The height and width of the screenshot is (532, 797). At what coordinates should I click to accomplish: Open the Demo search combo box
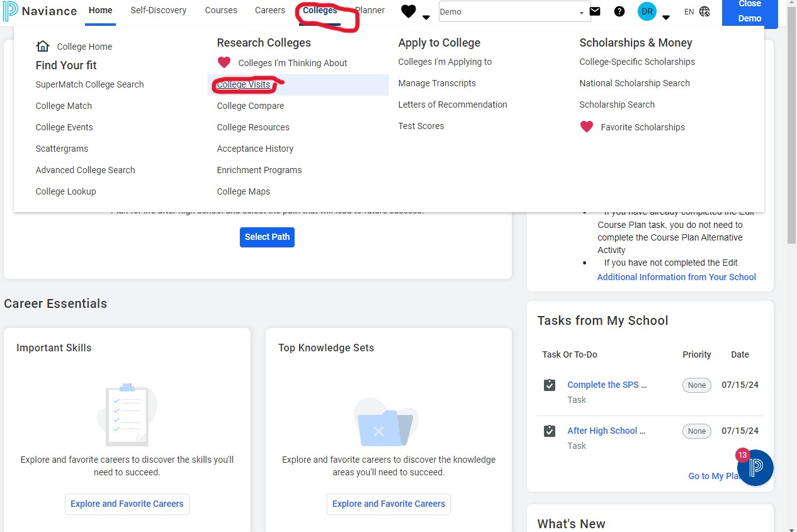pyautogui.click(x=514, y=11)
